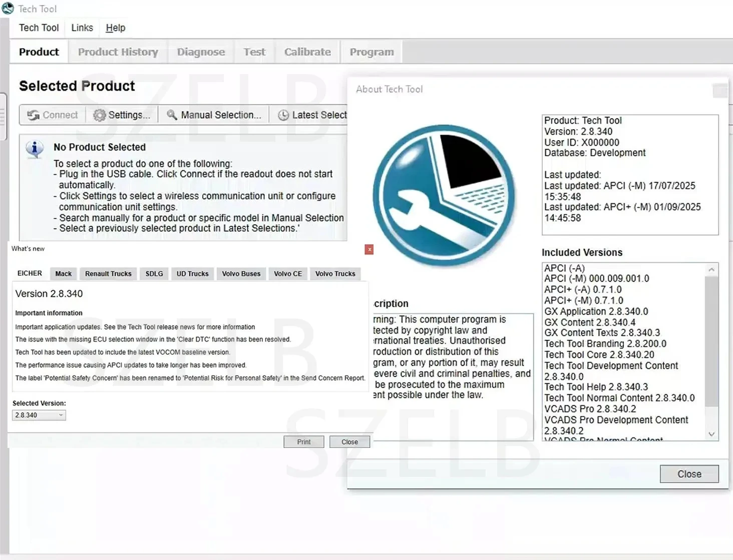Open the UD Trucks tab
This screenshot has height=560, width=733.
[x=192, y=274]
